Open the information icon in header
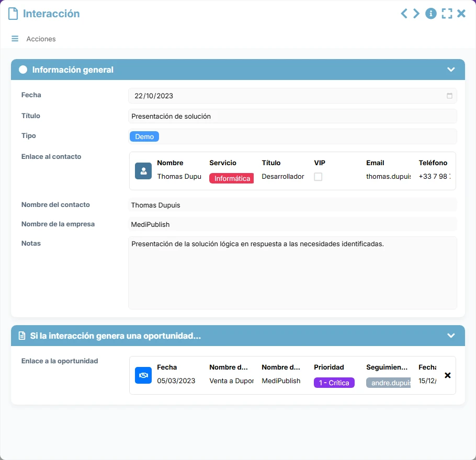Viewport: 476px width, 460px height. [431, 14]
